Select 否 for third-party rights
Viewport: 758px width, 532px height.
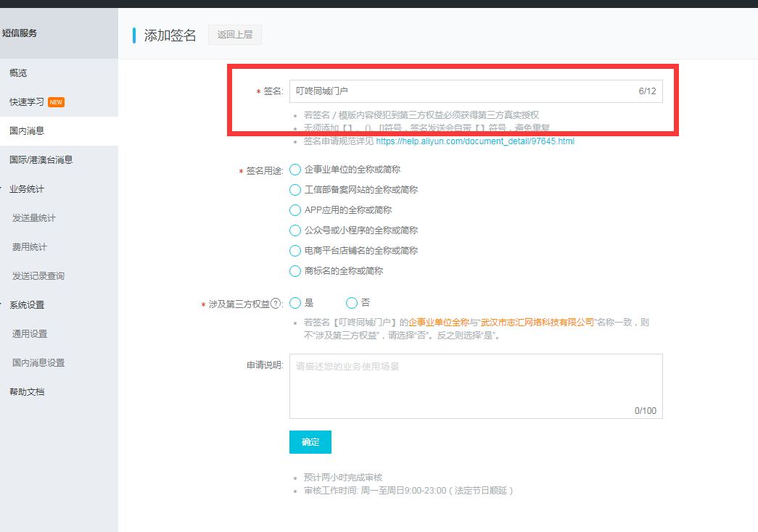pos(353,303)
